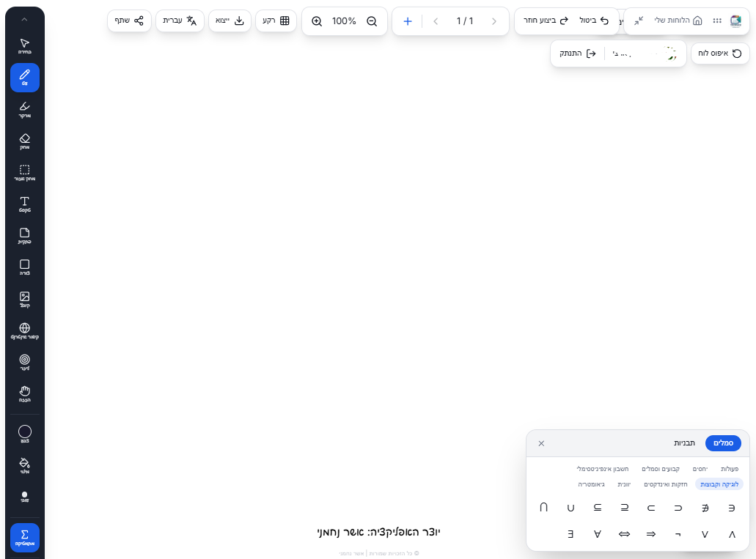Activate the hand pan tool
This screenshot has width=756, height=559.
pyautogui.click(x=24, y=393)
